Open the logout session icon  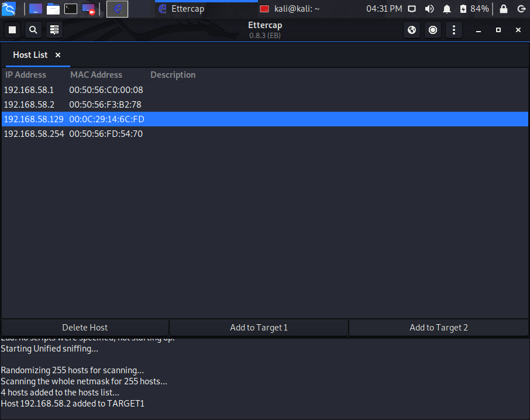[522, 9]
